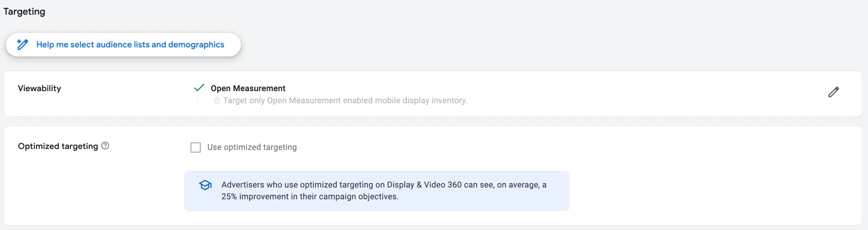Click the Use optimized targeting label text

click(252, 147)
